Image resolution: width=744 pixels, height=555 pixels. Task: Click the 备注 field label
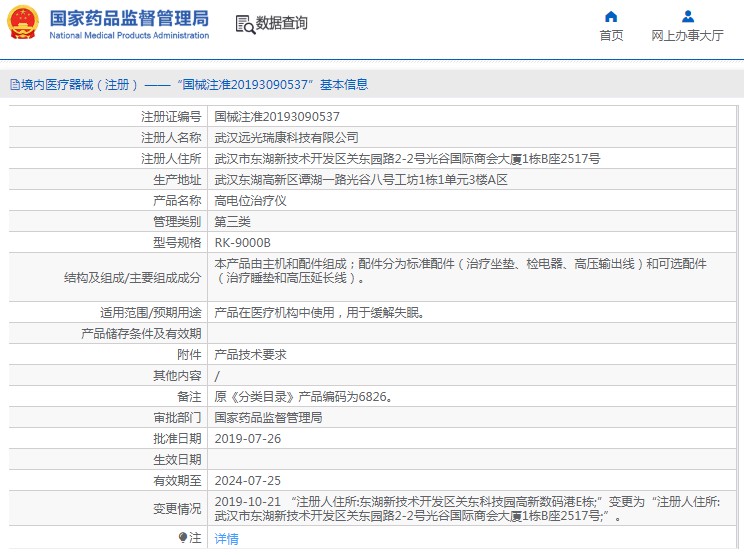click(x=189, y=397)
